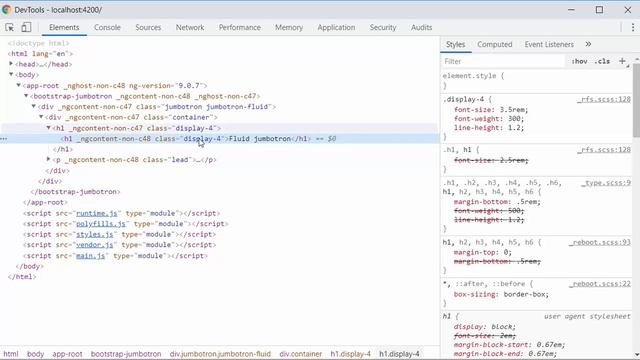Open the vendor.js script link
The image size is (640, 360).
tap(95, 245)
